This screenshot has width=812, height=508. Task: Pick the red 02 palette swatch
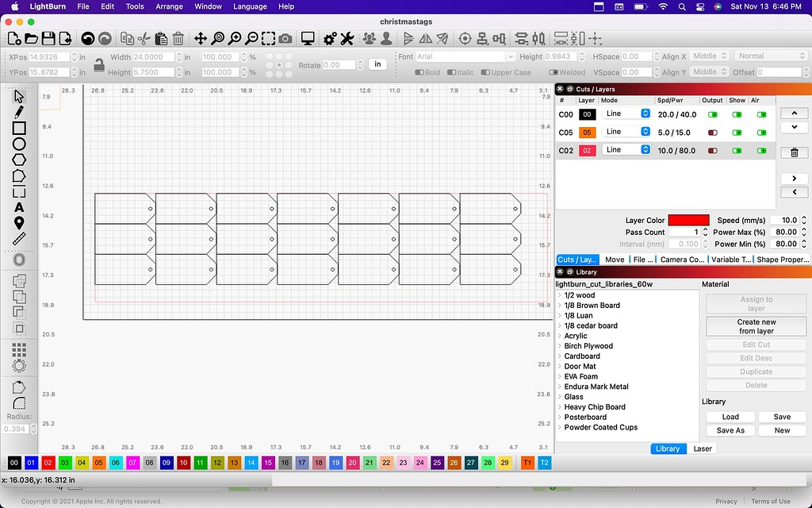tap(48, 463)
